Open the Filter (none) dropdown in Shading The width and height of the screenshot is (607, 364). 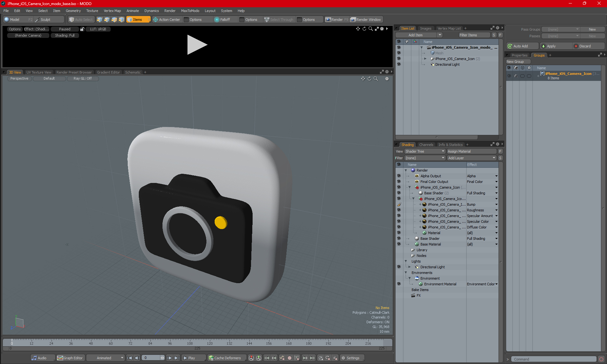click(x=425, y=158)
